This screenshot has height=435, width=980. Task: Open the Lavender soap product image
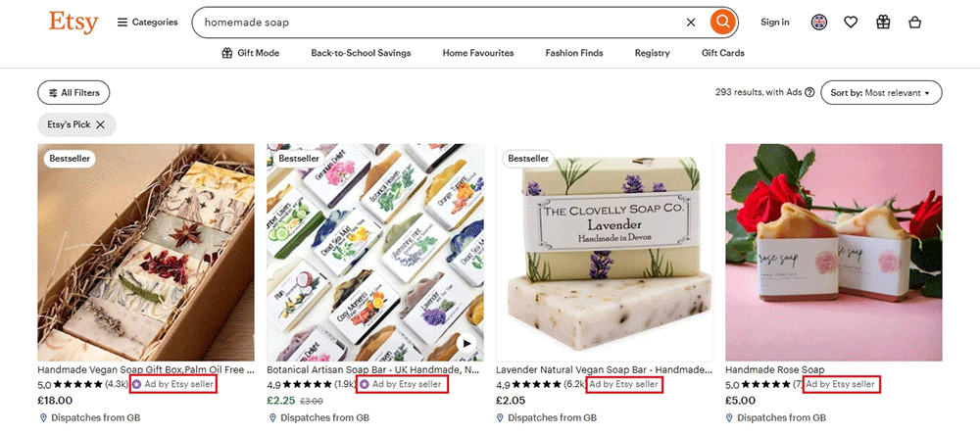coord(605,253)
